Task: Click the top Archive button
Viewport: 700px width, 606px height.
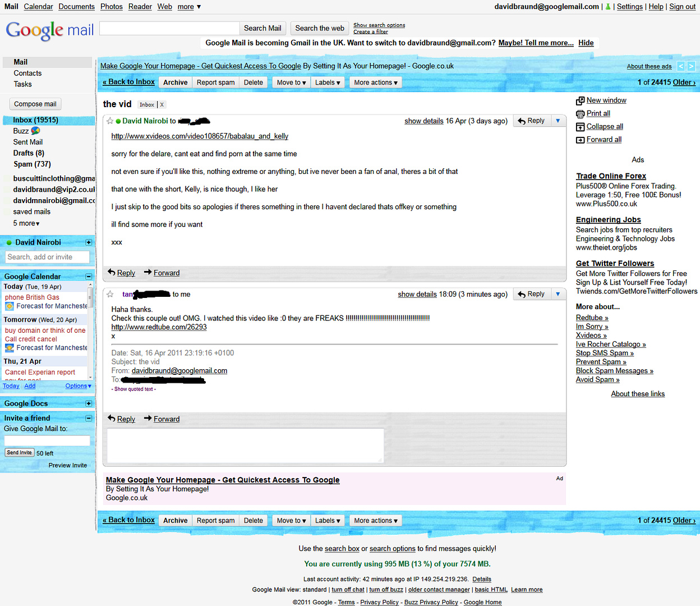Action: click(x=176, y=82)
